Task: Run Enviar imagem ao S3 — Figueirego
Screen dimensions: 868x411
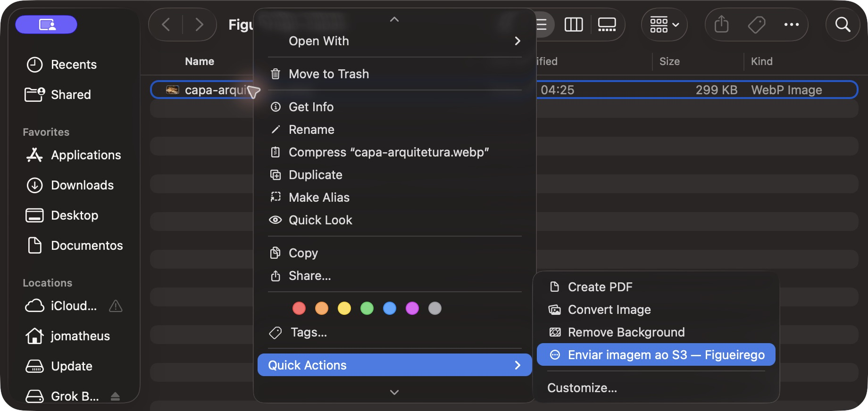Action: click(656, 355)
